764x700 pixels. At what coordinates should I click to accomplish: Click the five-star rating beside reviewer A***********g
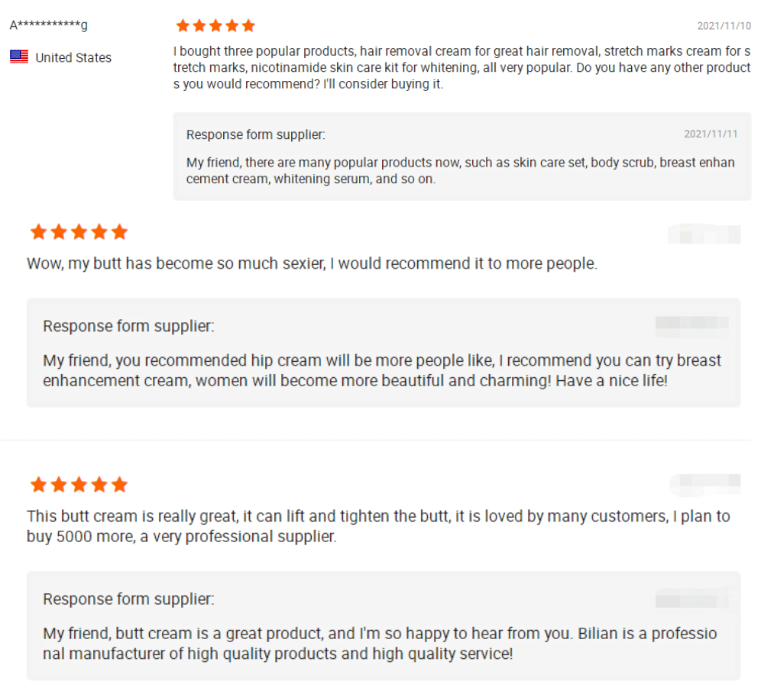pyautogui.click(x=215, y=26)
